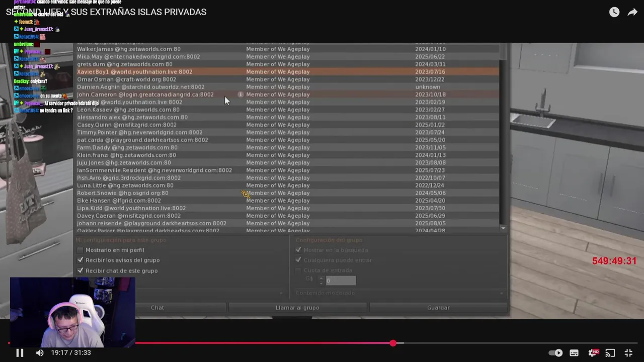Click the red scrubber handle
The image size is (644, 362).
393,343
